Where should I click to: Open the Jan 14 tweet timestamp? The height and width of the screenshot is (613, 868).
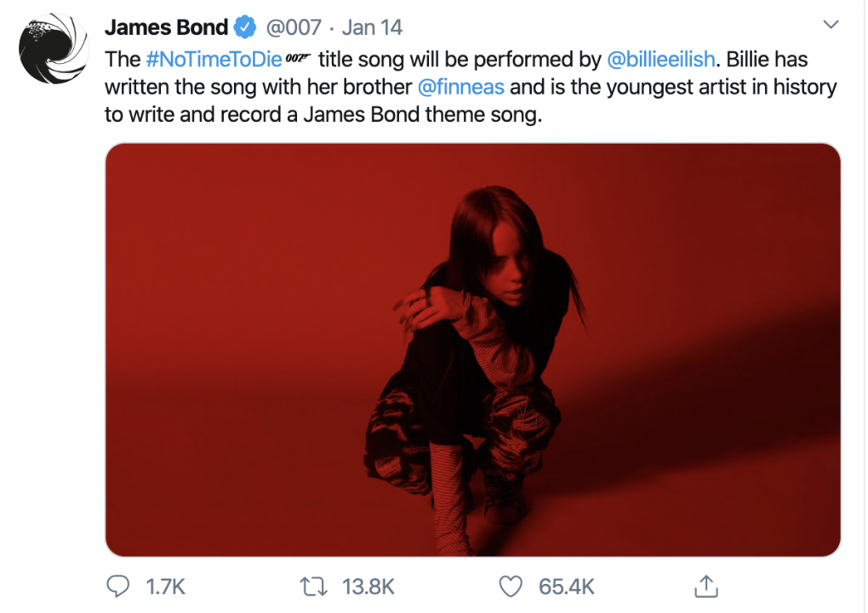(x=371, y=27)
